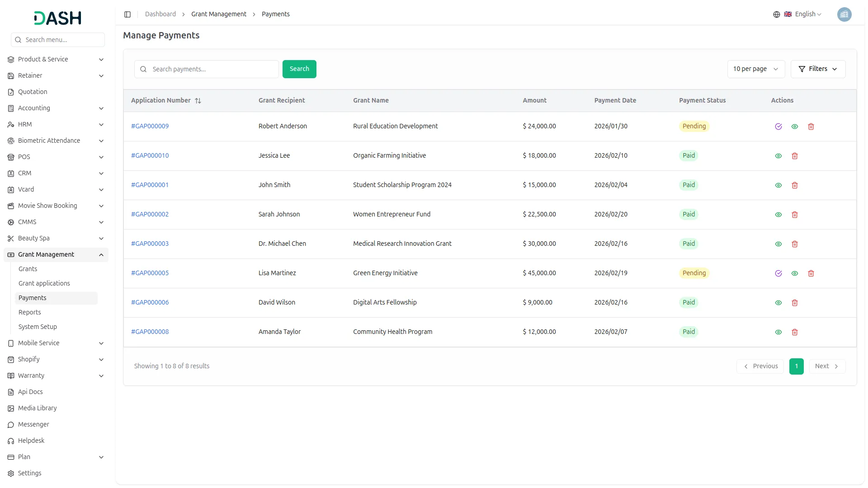
Task: Click the Search button
Action: 299,69
